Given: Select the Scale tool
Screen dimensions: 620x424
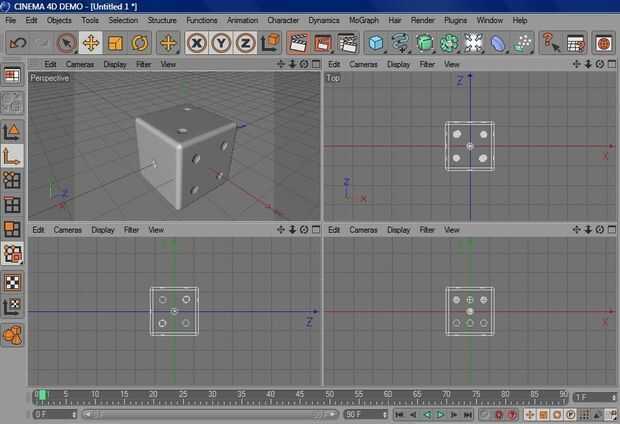Looking at the screenshot, I should point(115,43).
